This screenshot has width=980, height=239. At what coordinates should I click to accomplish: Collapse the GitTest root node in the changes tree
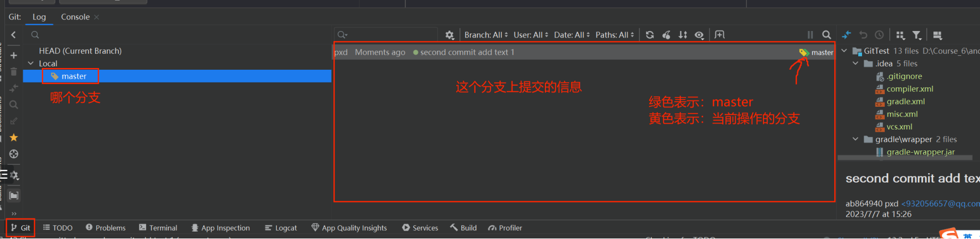[x=844, y=51]
